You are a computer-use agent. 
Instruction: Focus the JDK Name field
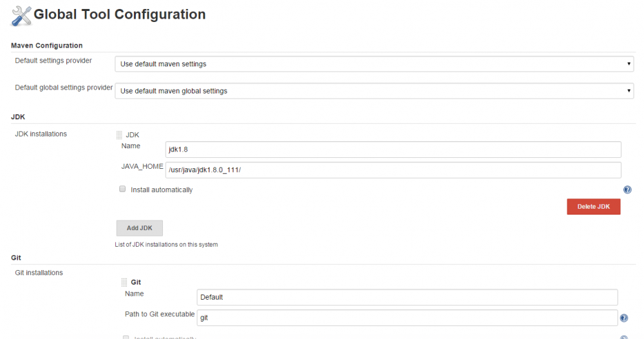click(393, 150)
